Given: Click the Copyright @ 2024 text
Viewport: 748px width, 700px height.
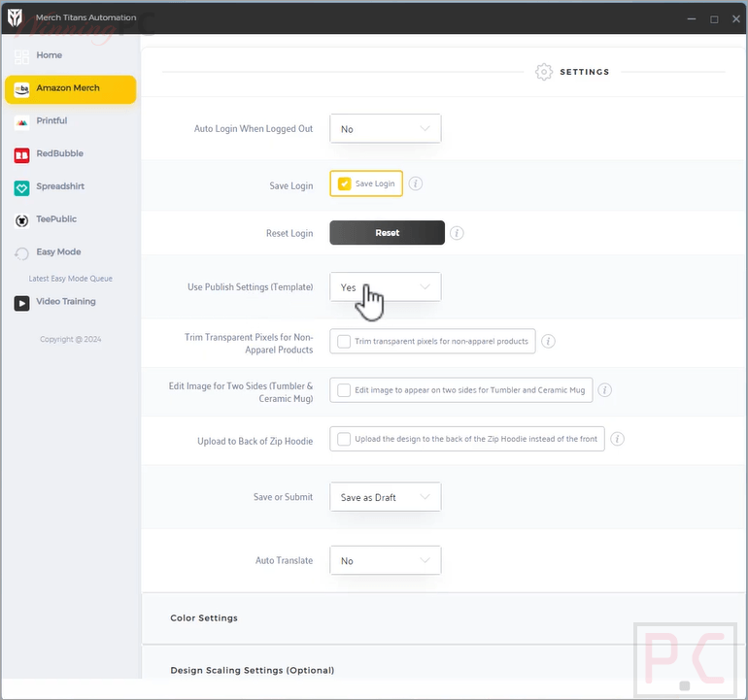Looking at the screenshot, I should pyautogui.click(x=71, y=339).
